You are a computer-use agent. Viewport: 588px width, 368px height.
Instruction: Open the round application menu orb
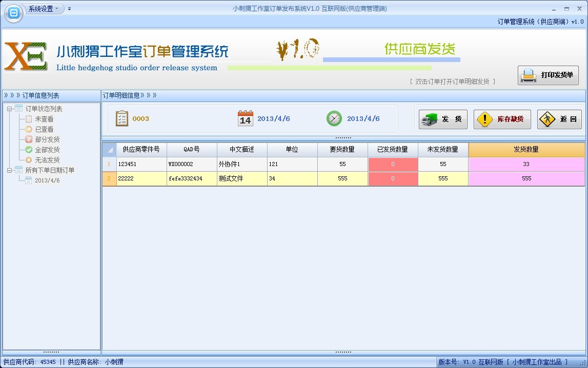(x=14, y=13)
